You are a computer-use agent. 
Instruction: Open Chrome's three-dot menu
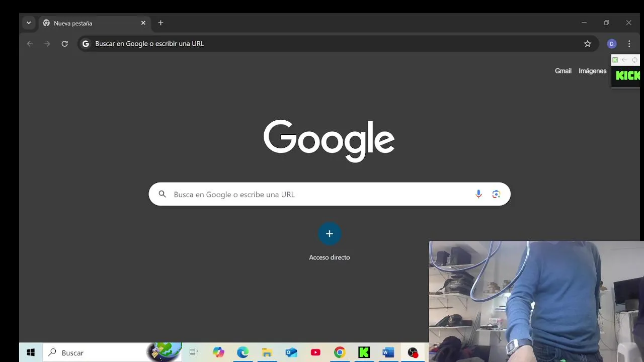click(x=629, y=44)
